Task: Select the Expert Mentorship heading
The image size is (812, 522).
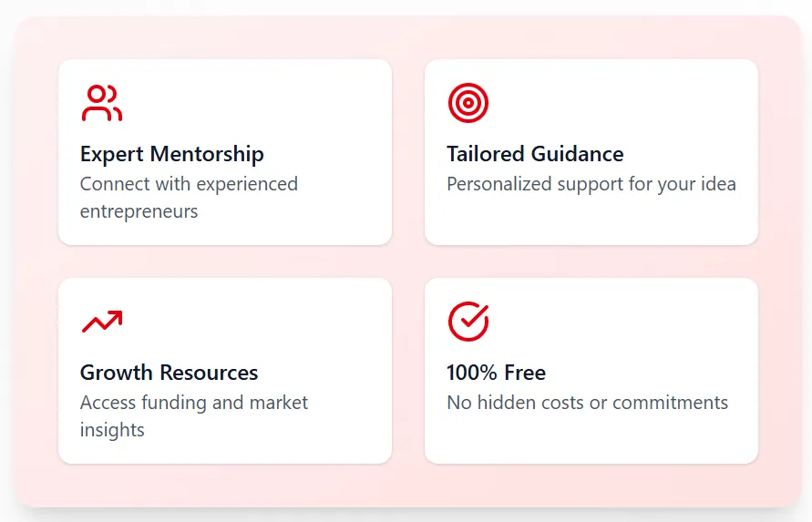Action: [x=171, y=154]
